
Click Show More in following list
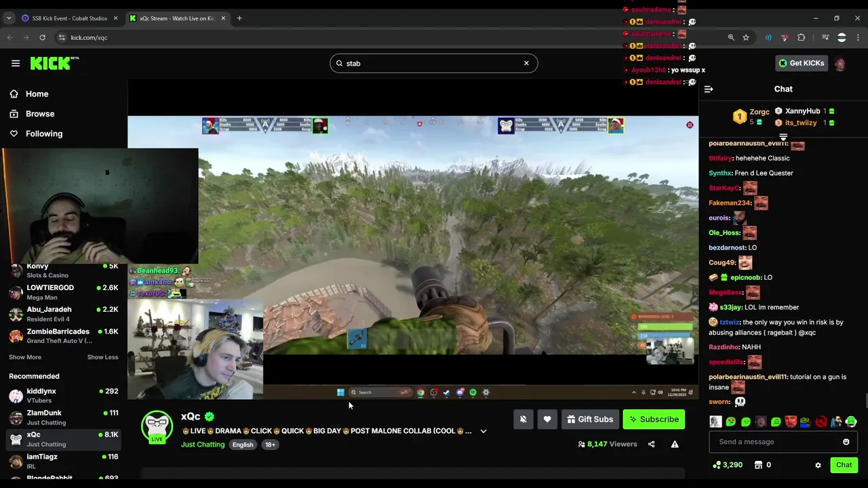(x=25, y=357)
